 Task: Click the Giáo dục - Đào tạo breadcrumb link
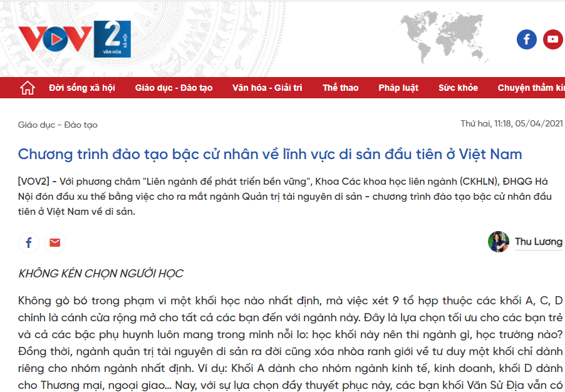49,125
